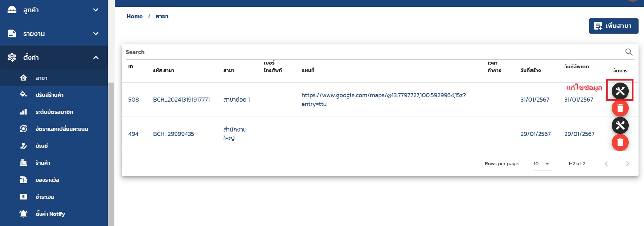
Task: Collapse the ตั้งค่า menu chevron
Action: 96,57
